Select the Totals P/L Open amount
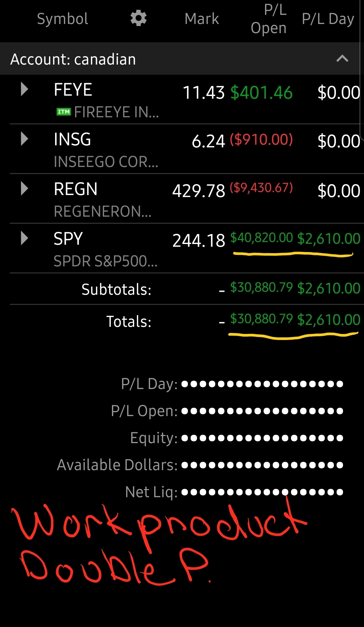Viewport: 364px width, 627px height. click(261, 319)
